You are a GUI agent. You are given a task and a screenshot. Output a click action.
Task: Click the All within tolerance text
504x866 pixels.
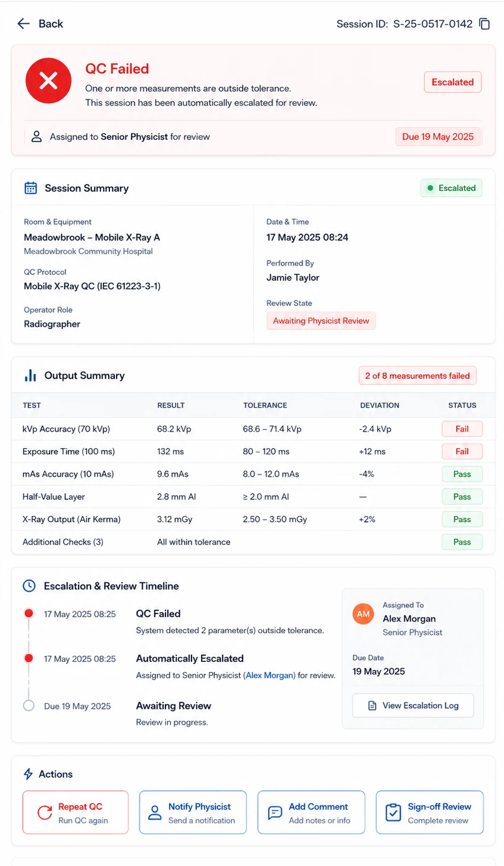[194, 542]
